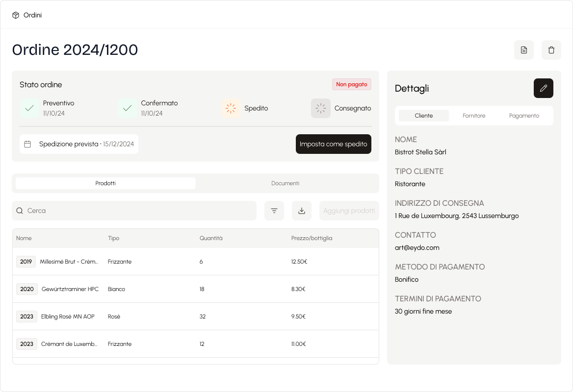Open the filter icon beside search

[274, 211]
